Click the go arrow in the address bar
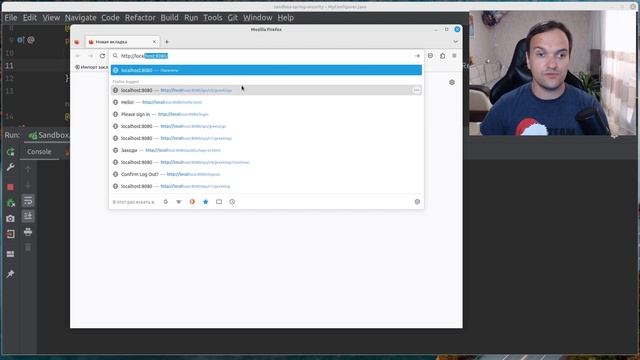The image size is (640, 360). [417, 56]
